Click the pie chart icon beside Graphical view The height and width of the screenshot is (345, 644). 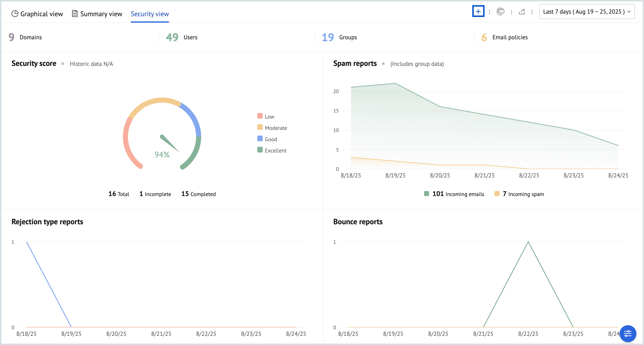point(15,13)
